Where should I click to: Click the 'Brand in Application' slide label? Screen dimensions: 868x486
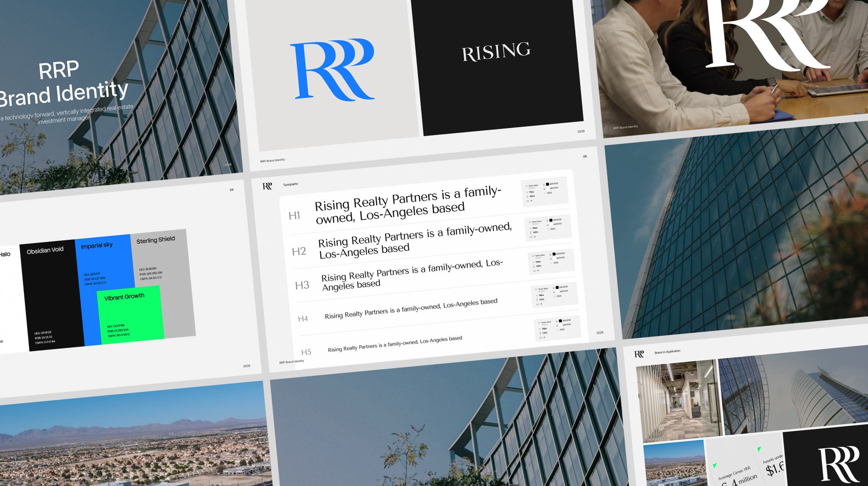pyautogui.click(x=667, y=352)
